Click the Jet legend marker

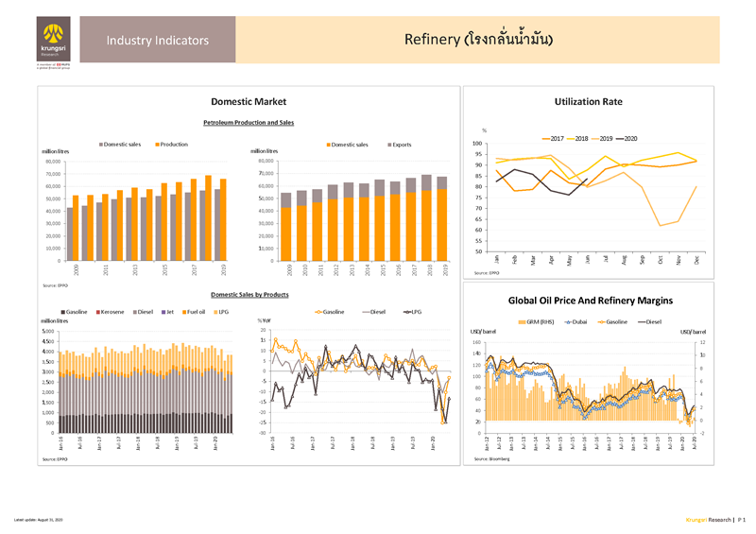(x=163, y=311)
